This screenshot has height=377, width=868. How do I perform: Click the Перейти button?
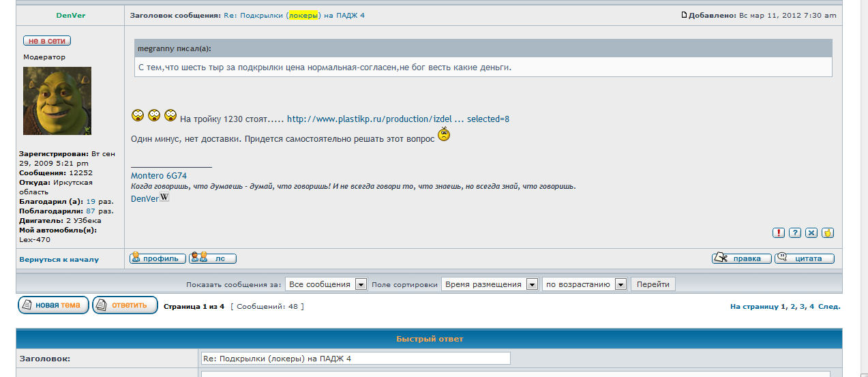(x=653, y=284)
